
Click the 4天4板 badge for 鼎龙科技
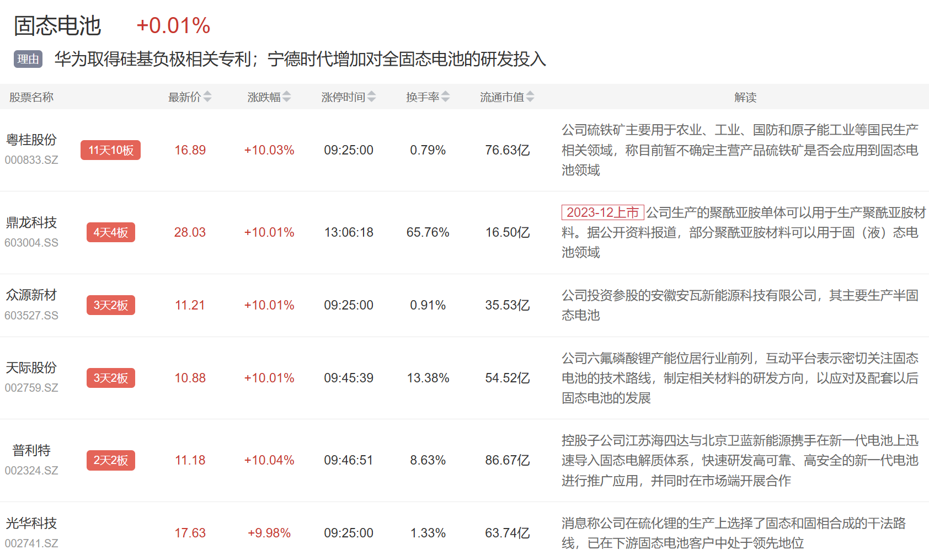(110, 232)
